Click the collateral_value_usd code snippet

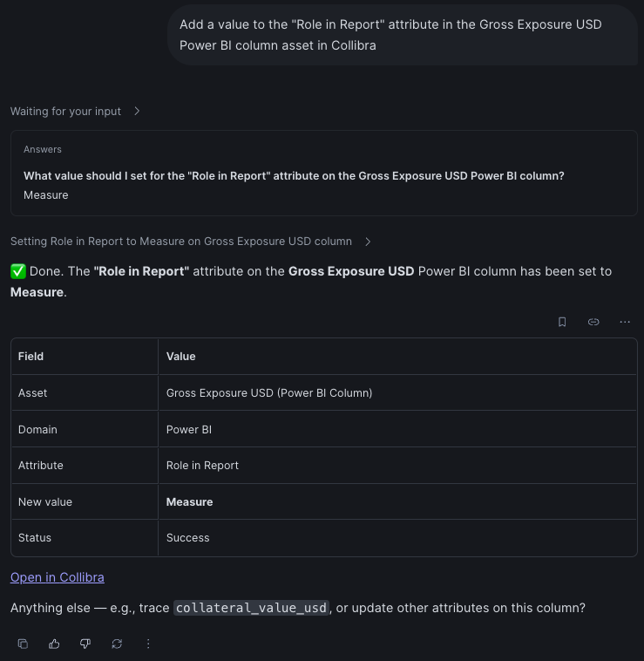251,608
